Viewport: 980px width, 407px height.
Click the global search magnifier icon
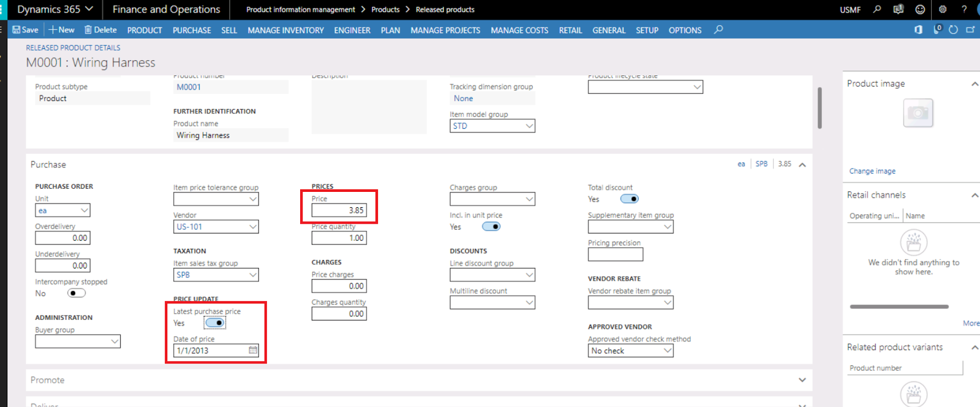(x=877, y=9)
